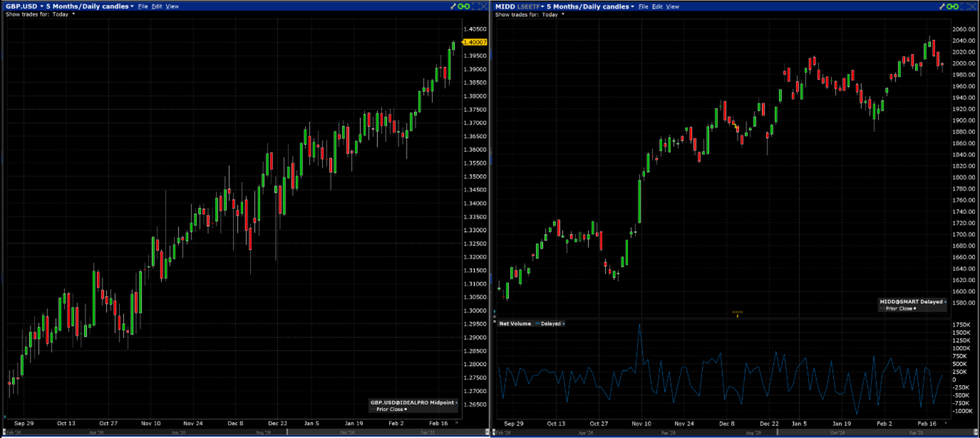Open the Show trades for Today dropdown in GBP.USD
This screenshot has height=438, width=980.
click(x=63, y=14)
